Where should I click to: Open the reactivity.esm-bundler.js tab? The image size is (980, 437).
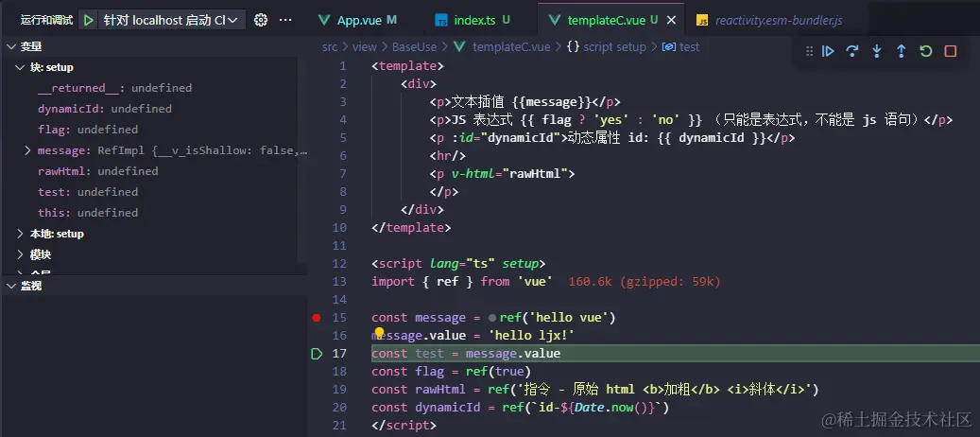pyautogui.click(x=779, y=20)
